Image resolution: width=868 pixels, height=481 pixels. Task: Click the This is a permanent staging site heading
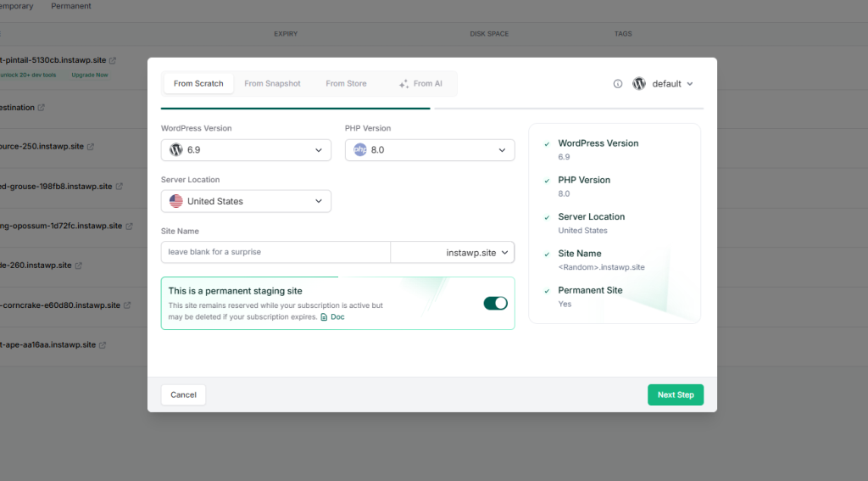click(x=236, y=291)
